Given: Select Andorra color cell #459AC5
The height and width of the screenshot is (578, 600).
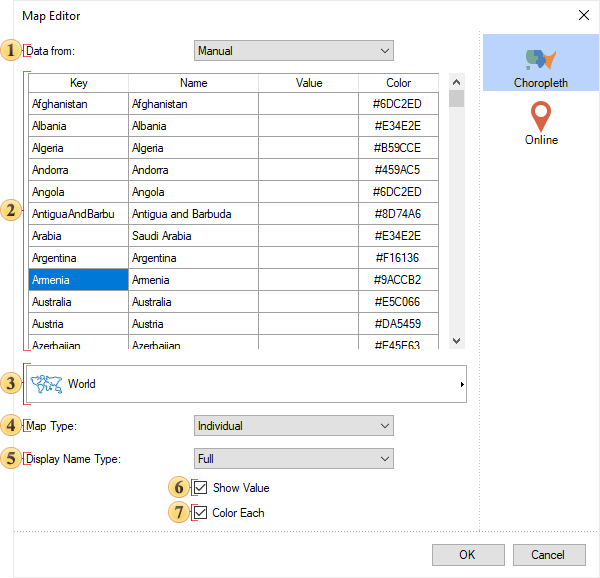Looking at the screenshot, I should pos(398,170).
